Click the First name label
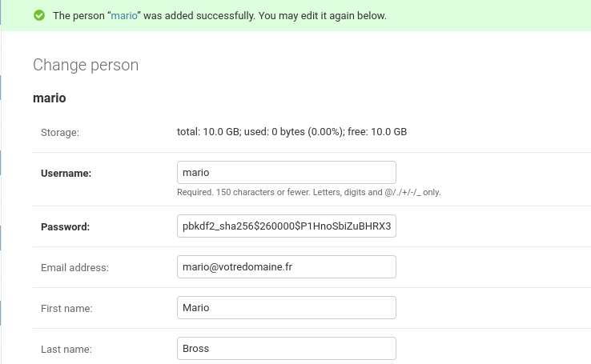This screenshot has width=591, height=364. 66,309
